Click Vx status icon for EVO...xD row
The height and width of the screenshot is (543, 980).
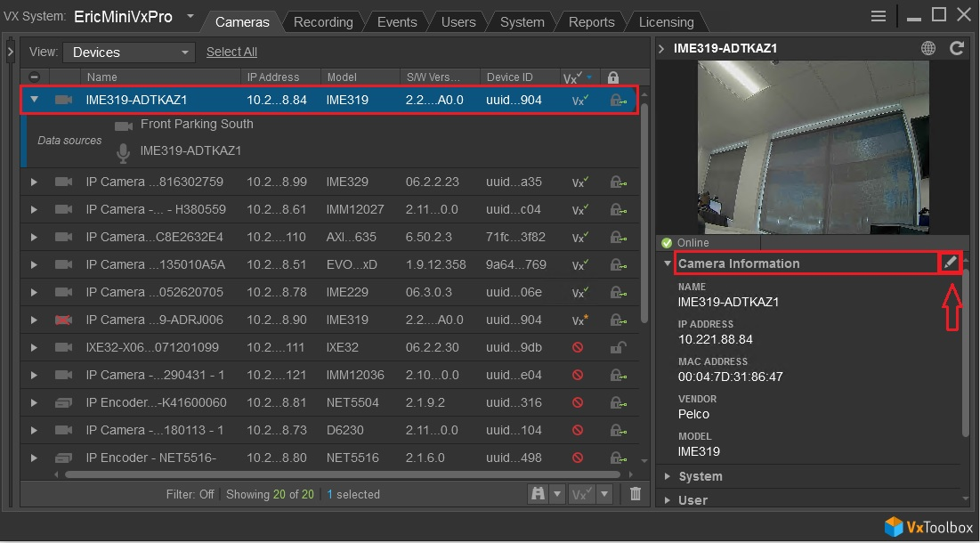point(579,265)
